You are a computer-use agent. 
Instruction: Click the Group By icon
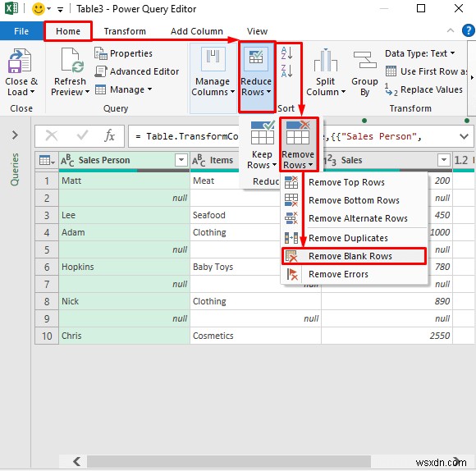364,60
